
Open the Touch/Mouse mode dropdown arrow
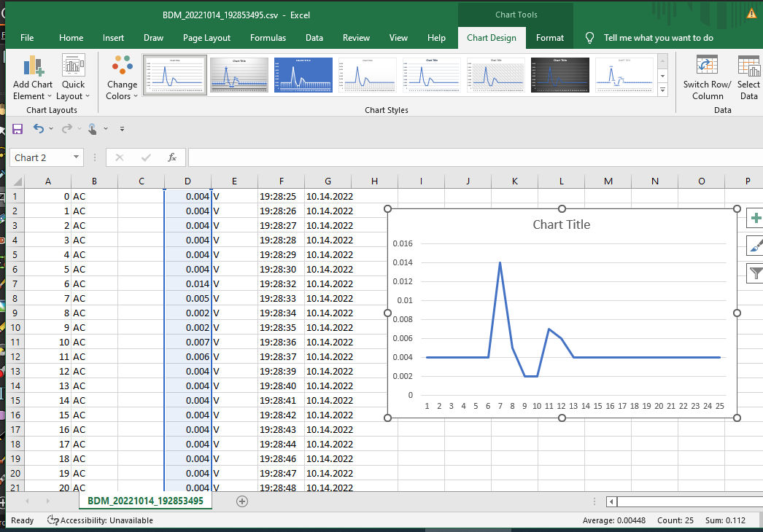(106, 129)
